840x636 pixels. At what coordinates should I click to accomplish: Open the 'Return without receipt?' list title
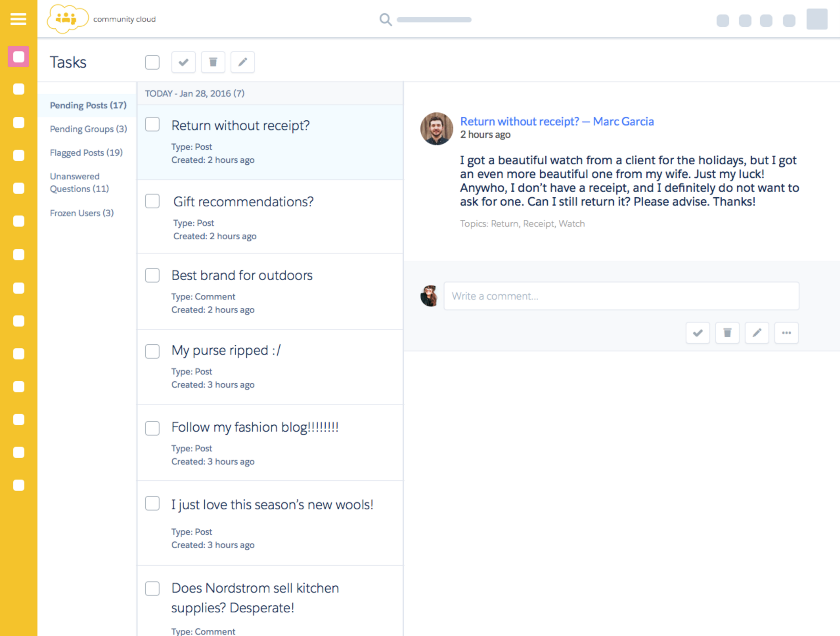[x=240, y=125]
